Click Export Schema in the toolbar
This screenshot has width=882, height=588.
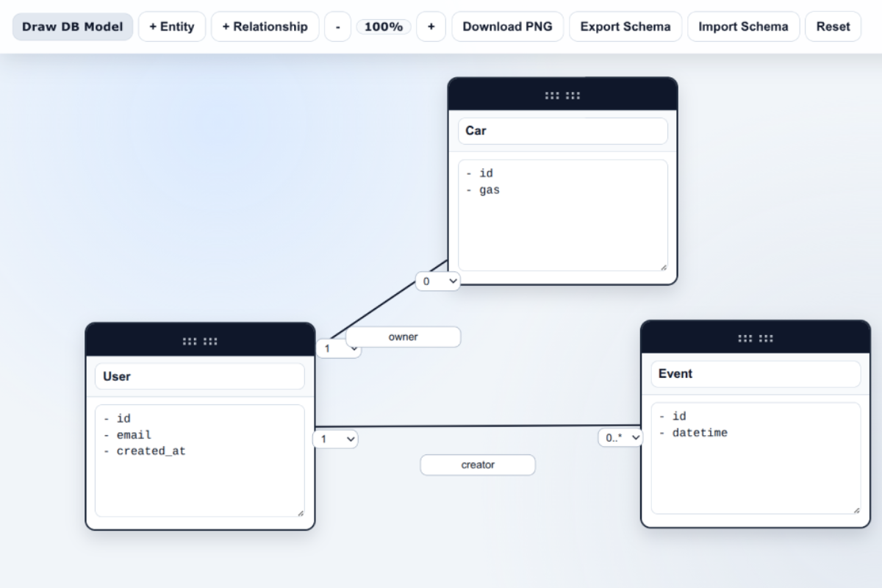click(x=625, y=26)
